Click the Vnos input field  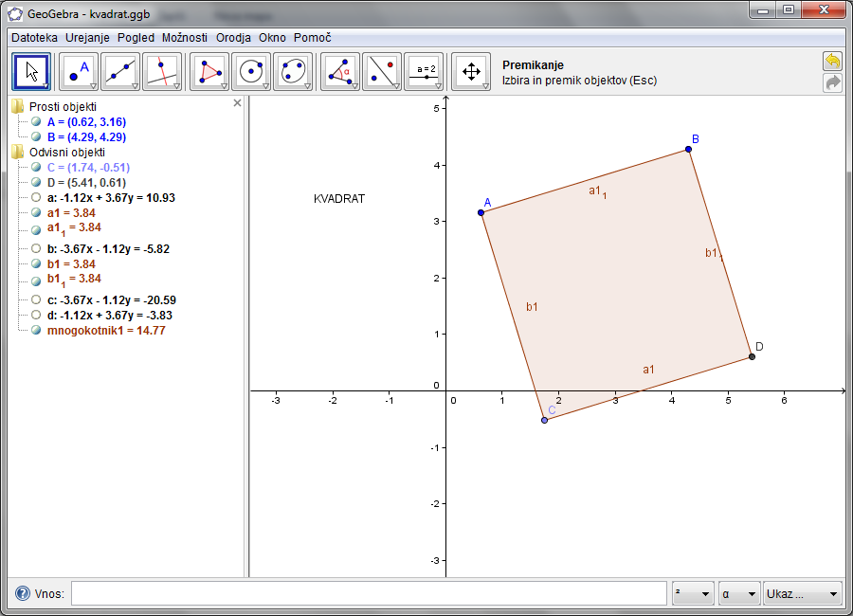[369, 594]
